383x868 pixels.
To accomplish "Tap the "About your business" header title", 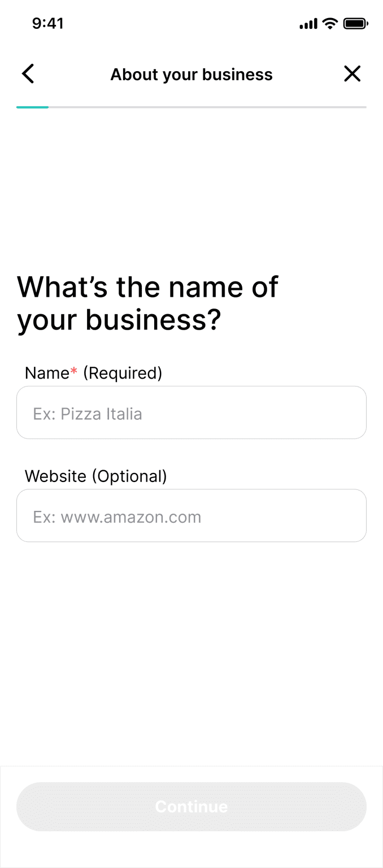I will click(191, 75).
